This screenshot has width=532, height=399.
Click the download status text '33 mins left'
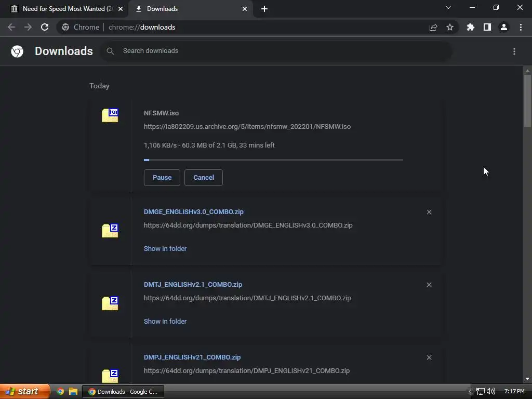(x=257, y=145)
